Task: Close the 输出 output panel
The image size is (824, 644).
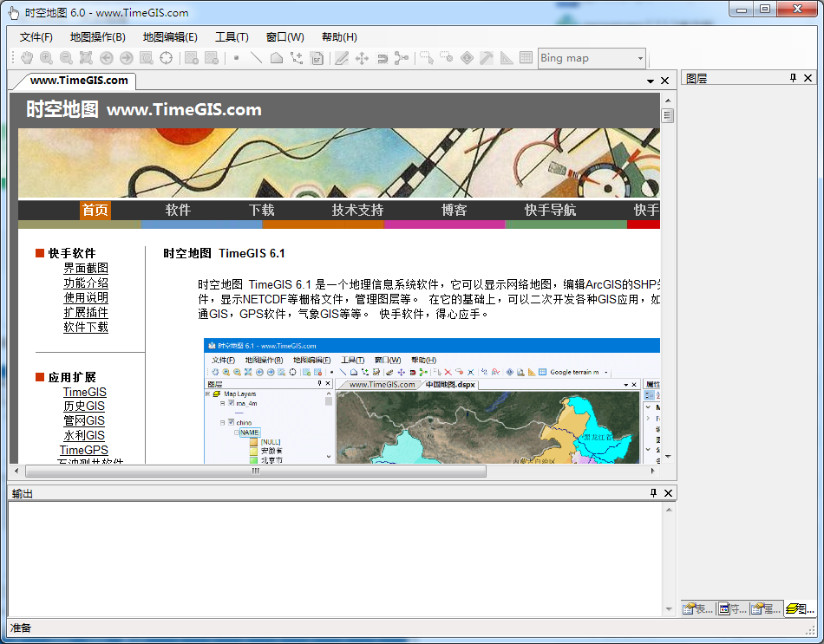Action: (668, 492)
